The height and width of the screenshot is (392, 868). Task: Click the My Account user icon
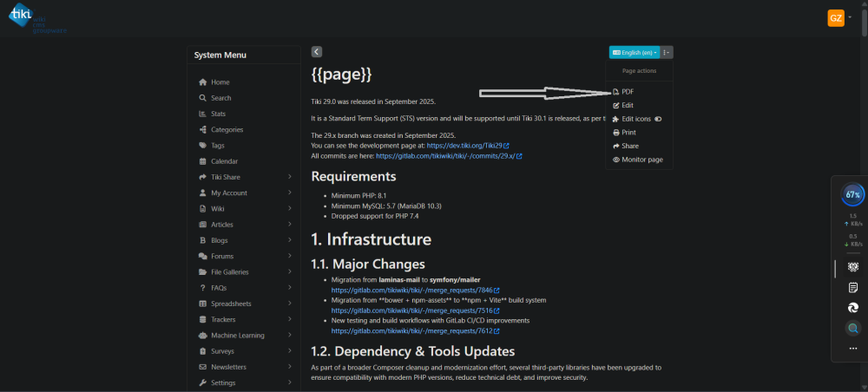pos(202,193)
